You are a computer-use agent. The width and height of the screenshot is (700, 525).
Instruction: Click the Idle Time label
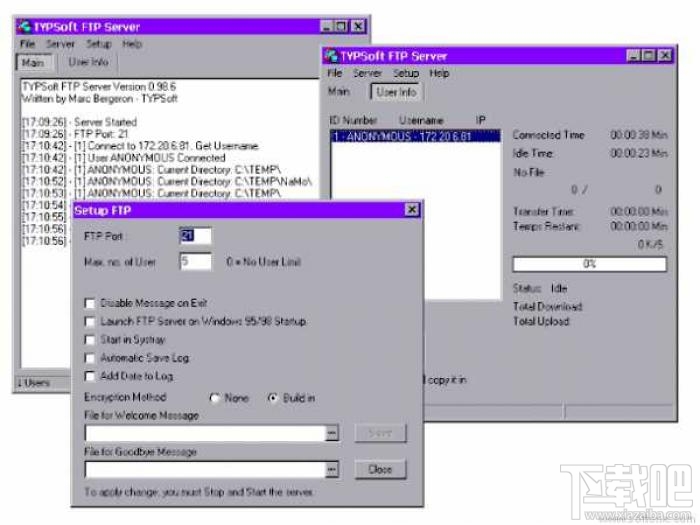533,153
